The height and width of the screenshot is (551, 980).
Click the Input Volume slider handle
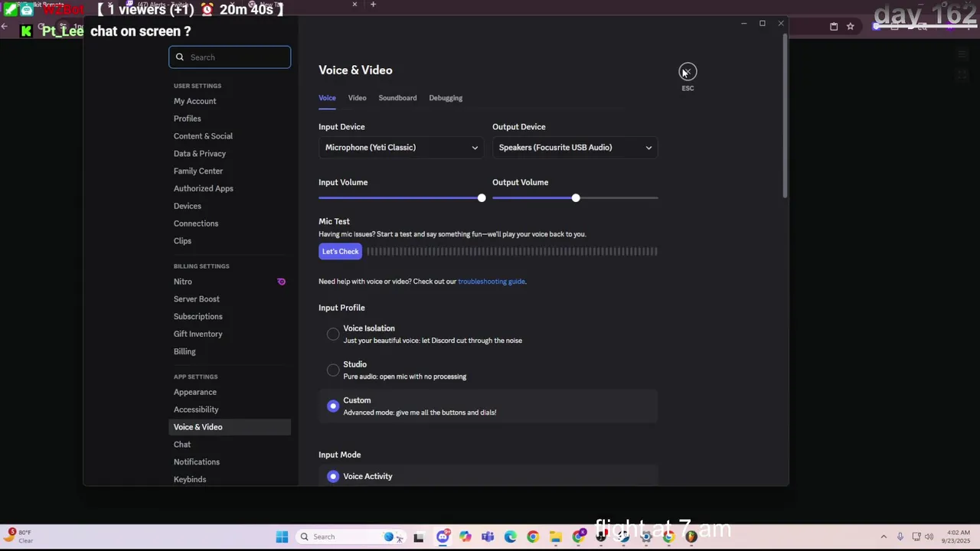(482, 198)
